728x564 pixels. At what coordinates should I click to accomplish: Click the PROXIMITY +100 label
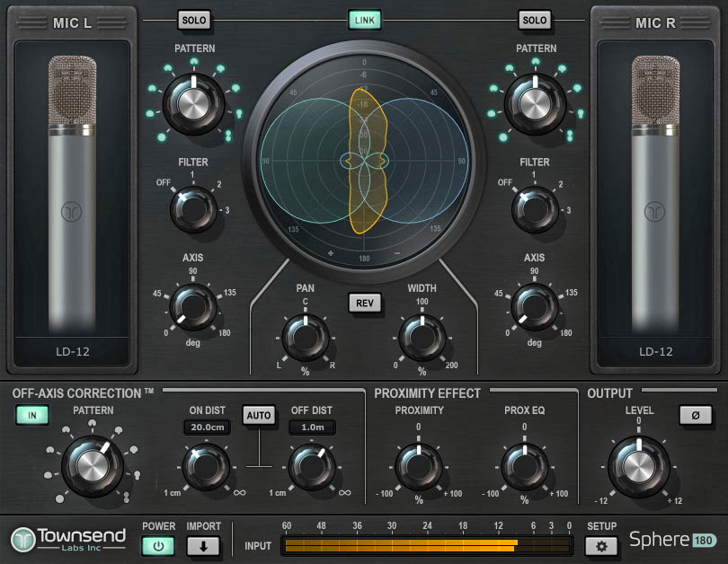point(453,494)
